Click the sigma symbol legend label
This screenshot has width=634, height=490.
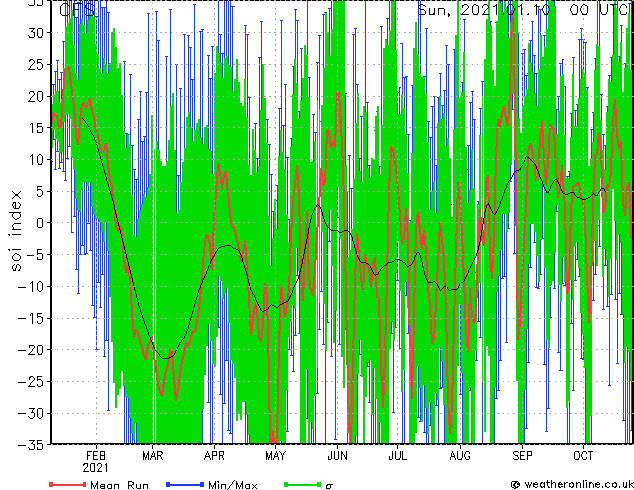[329, 486]
